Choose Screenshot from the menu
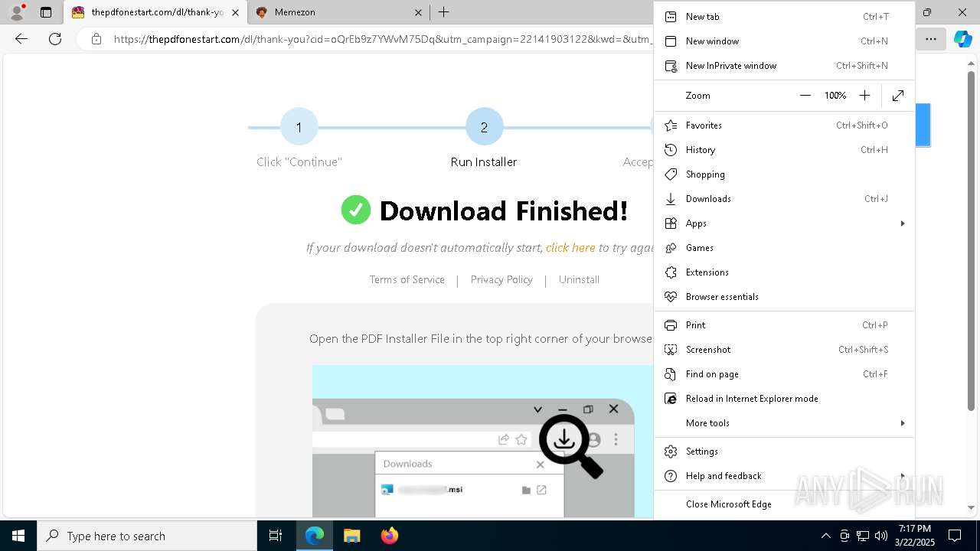The width and height of the screenshot is (980, 551). (784, 349)
